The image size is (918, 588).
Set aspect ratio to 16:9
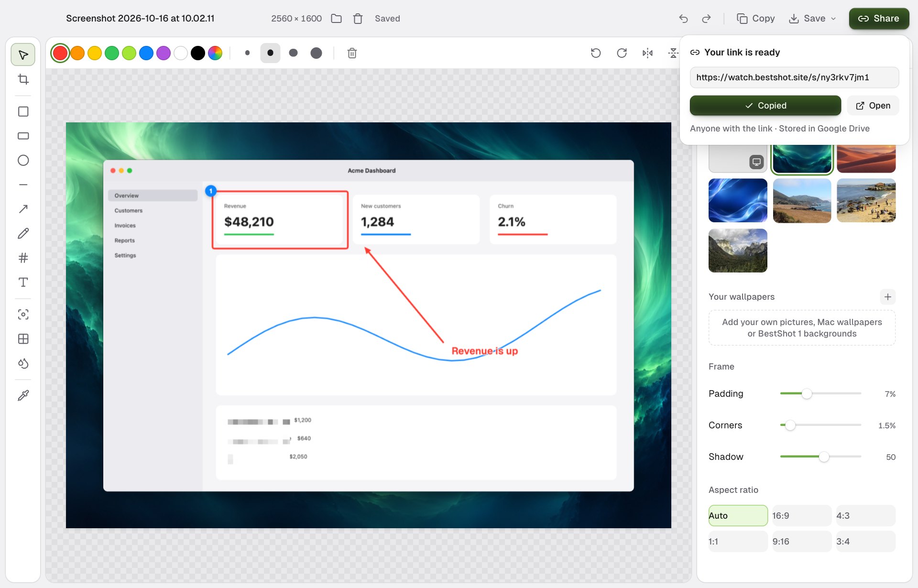point(802,516)
